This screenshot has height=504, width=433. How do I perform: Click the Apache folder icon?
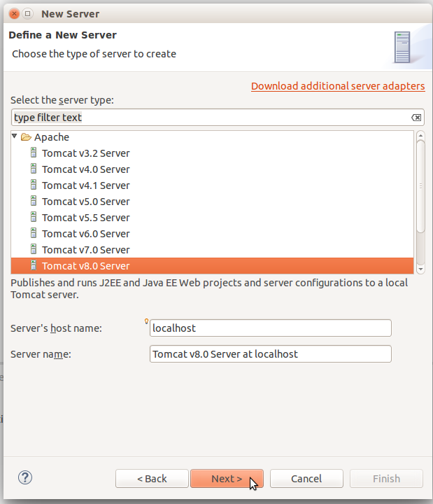click(x=26, y=137)
